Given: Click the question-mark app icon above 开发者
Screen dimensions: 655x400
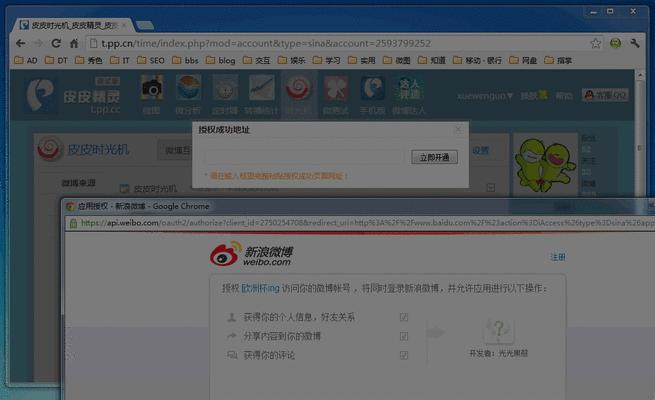Looking at the screenshot, I should click(x=499, y=332).
